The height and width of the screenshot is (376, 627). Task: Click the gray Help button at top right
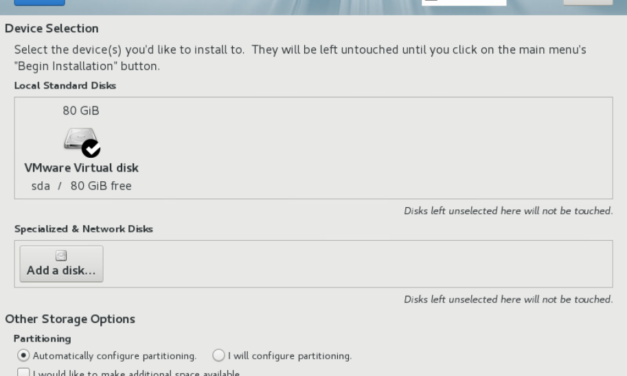tap(588, 2)
